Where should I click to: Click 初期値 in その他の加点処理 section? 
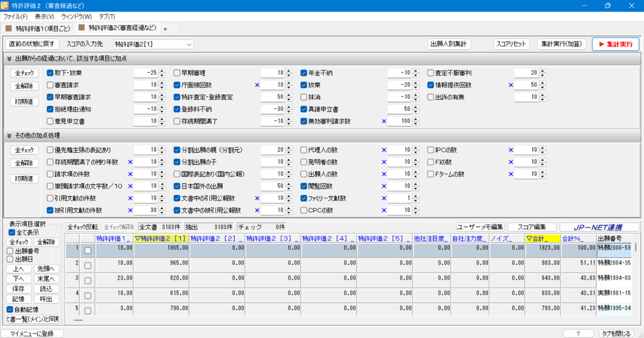click(24, 178)
